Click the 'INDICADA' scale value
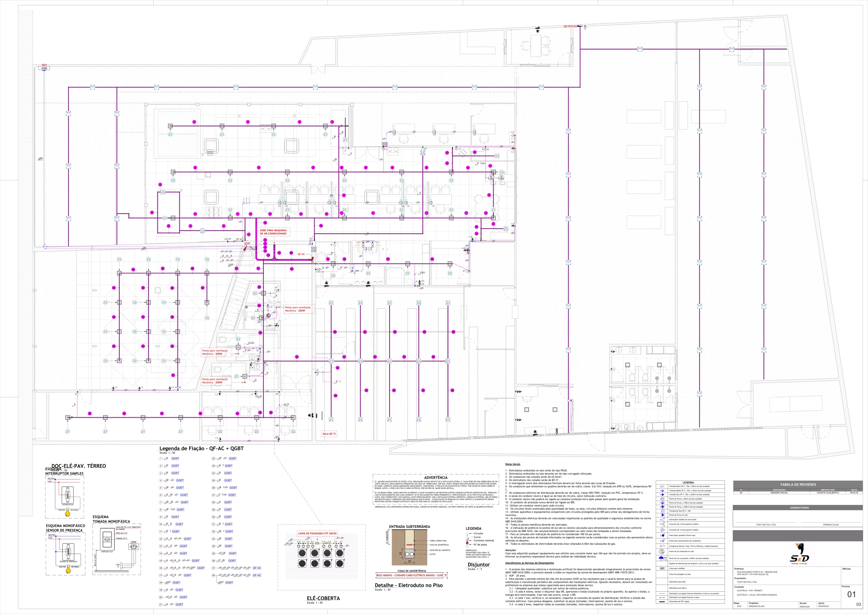Image resolution: width=868 pixels, height=614 pixels. pyautogui.click(x=805, y=607)
